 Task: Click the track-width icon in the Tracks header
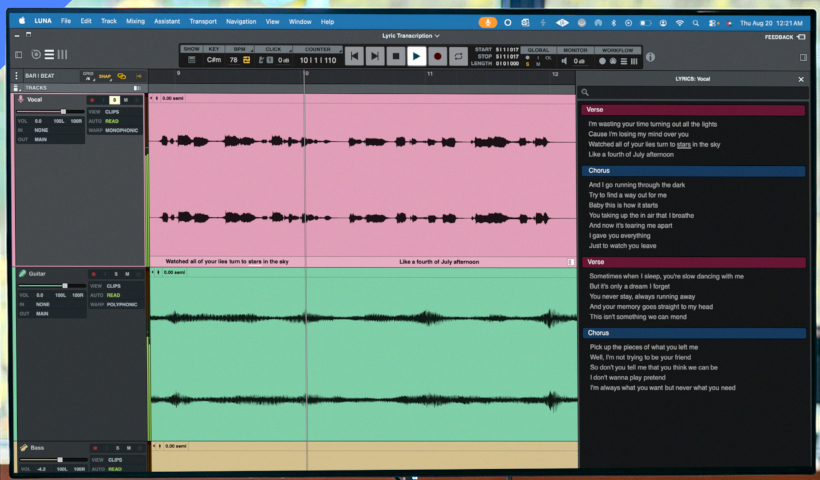coord(137,88)
